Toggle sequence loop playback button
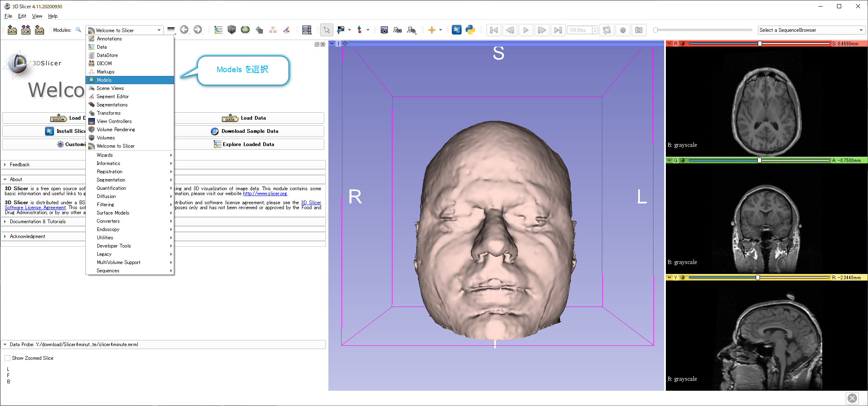This screenshot has height=406, width=868. [x=607, y=30]
